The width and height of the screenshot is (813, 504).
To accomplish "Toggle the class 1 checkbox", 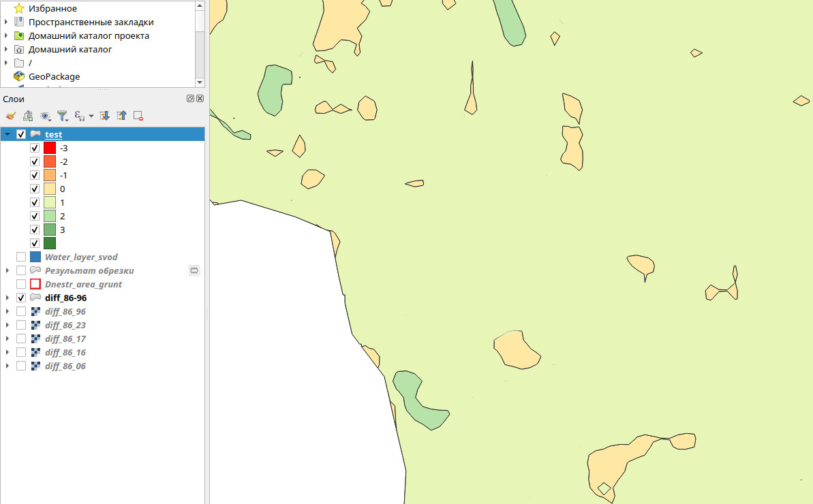I will pos(35,202).
